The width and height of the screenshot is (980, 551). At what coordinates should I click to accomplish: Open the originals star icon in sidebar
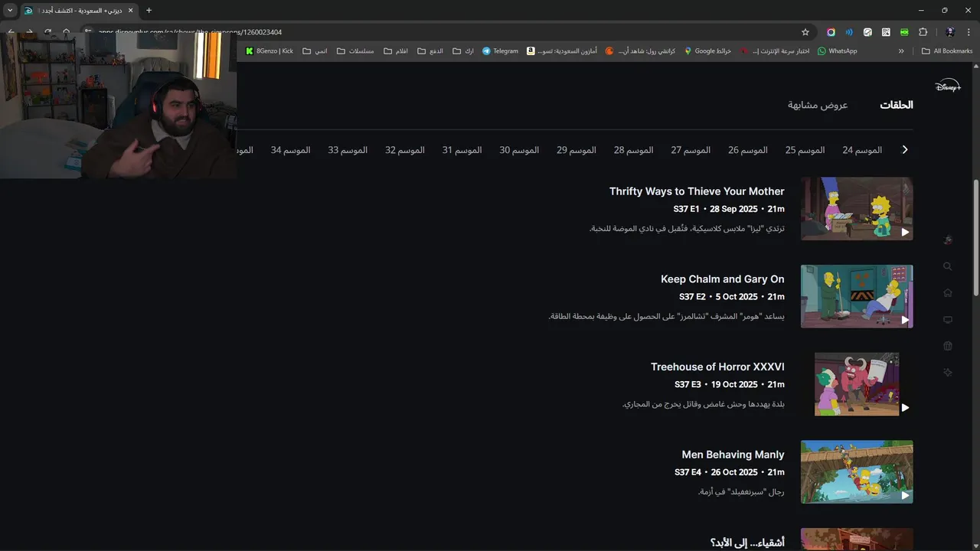click(x=948, y=373)
